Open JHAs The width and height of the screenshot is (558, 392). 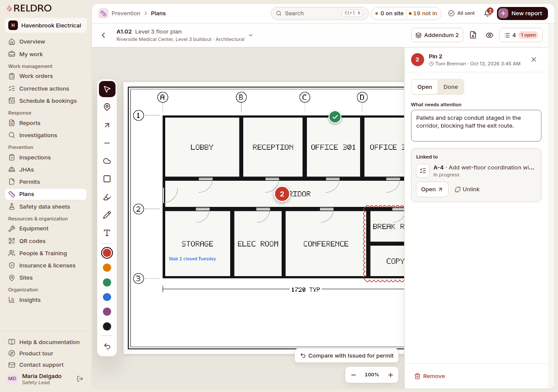pos(46,170)
